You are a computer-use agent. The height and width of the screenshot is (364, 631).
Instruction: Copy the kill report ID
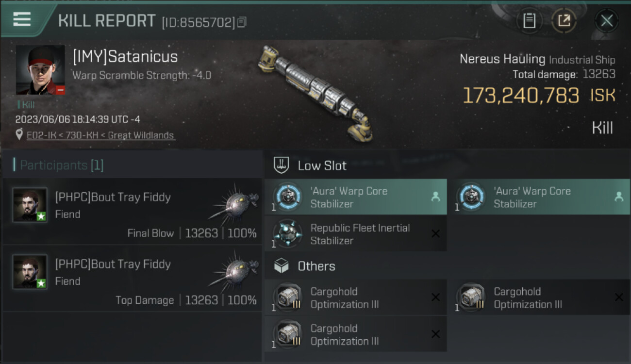(242, 22)
